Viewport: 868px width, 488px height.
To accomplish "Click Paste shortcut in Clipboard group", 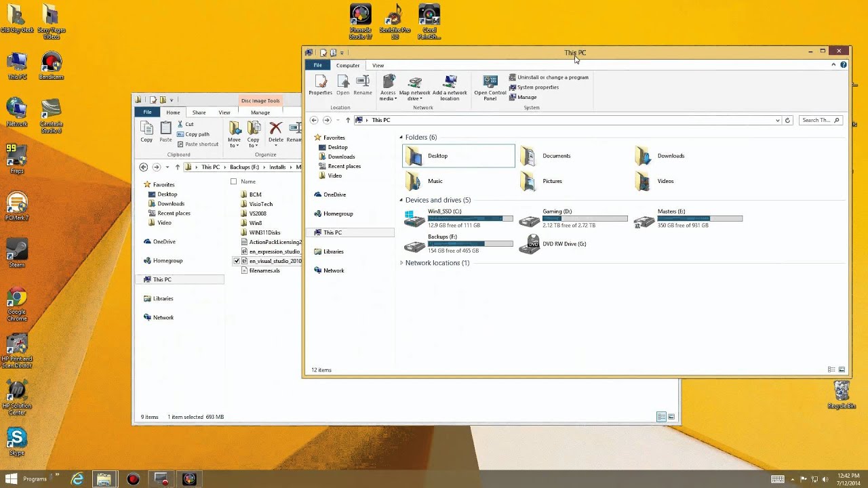I will (197, 144).
